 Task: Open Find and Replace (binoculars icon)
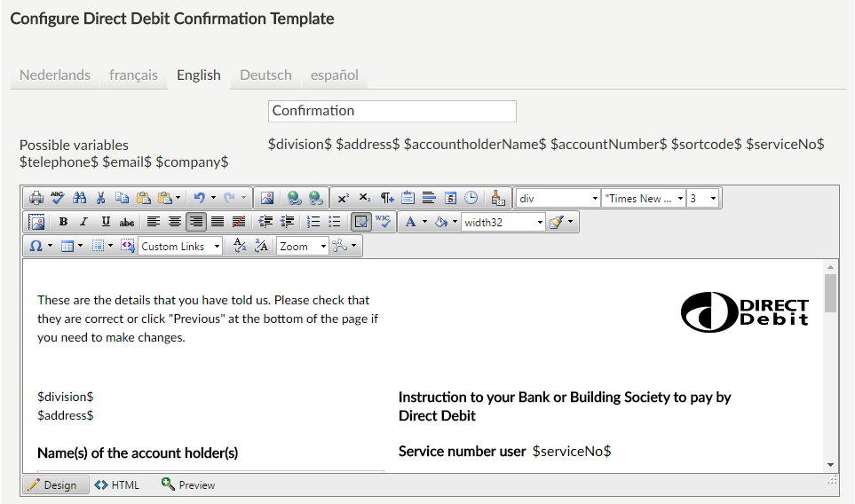coord(79,199)
